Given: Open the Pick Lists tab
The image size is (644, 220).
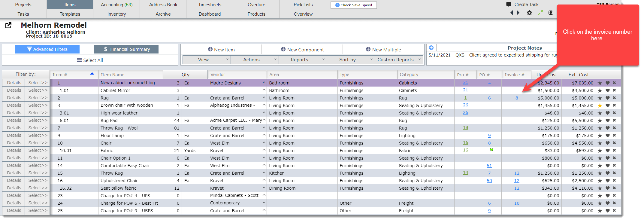Looking at the screenshot, I should 303,5.
